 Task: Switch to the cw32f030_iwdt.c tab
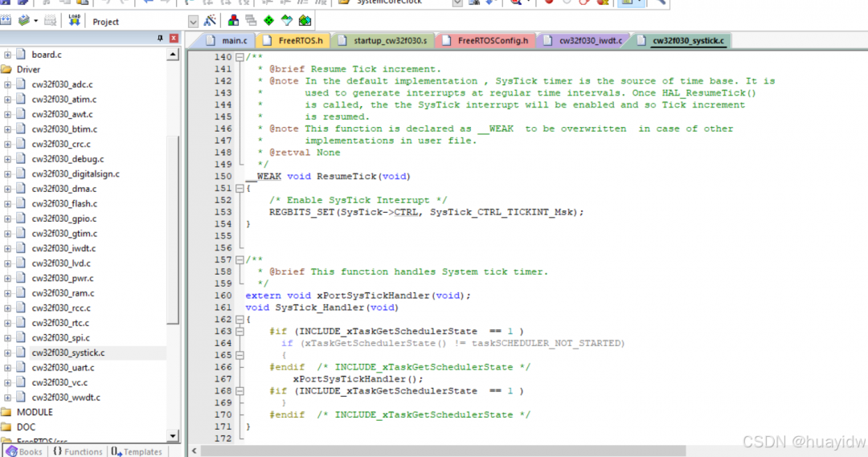click(584, 40)
